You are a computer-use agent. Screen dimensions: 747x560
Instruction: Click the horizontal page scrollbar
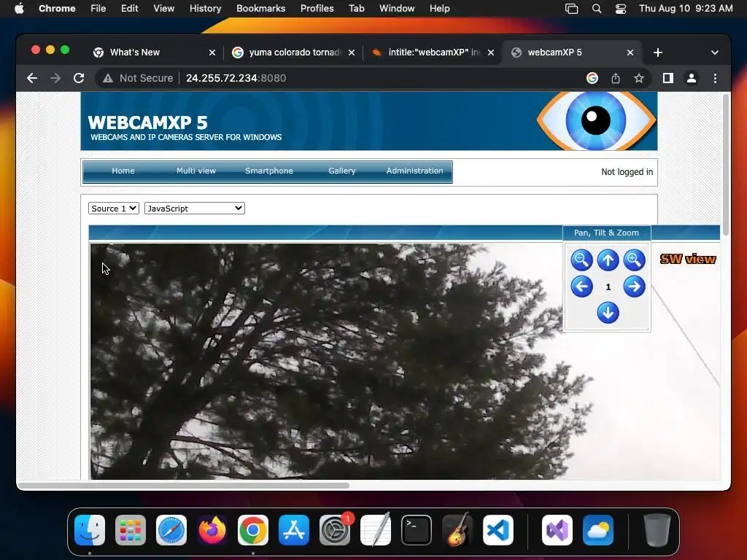click(184, 485)
